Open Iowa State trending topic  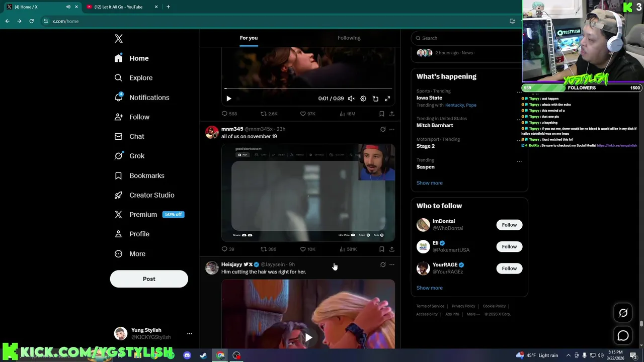click(429, 98)
